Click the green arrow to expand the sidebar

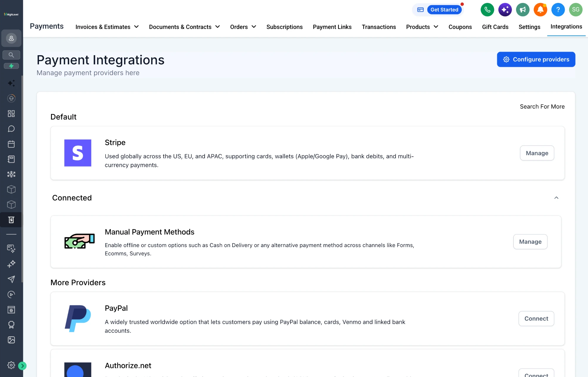[x=22, y=366]
